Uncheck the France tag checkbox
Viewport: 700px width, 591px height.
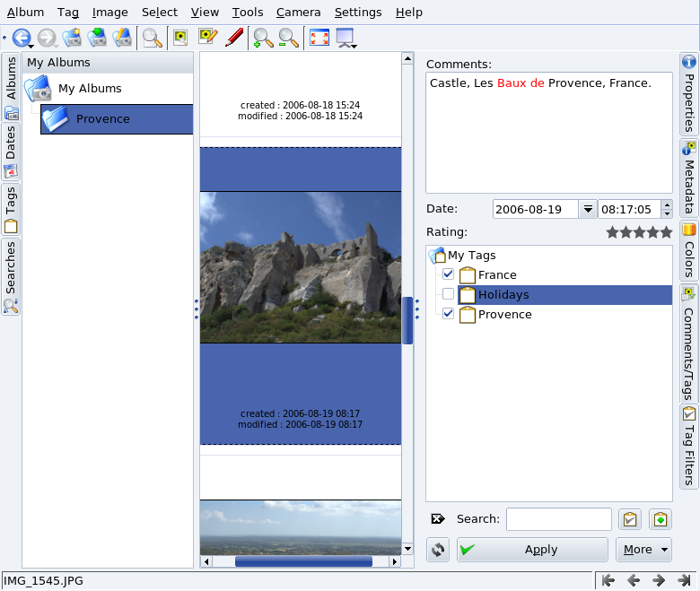pyautogui.click(x=449, y=274)
